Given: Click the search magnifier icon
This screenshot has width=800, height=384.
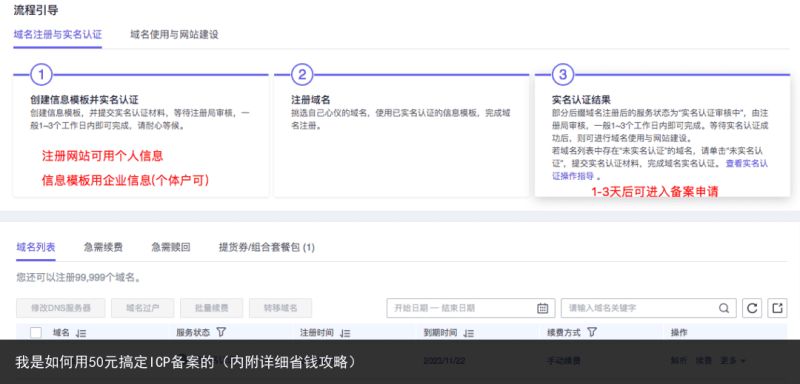Looking at the screenshot, I should [724, 308].
